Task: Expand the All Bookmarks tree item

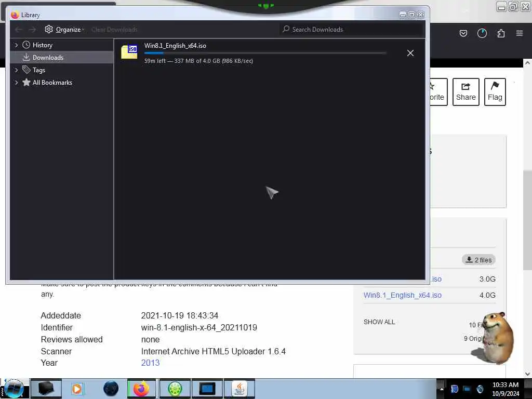Action: coord(16,83)
